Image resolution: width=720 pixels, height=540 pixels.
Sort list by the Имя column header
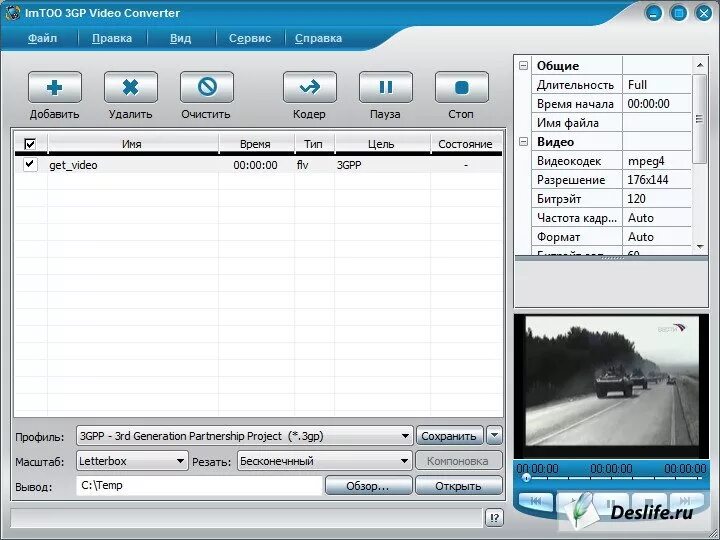[132, 144]
